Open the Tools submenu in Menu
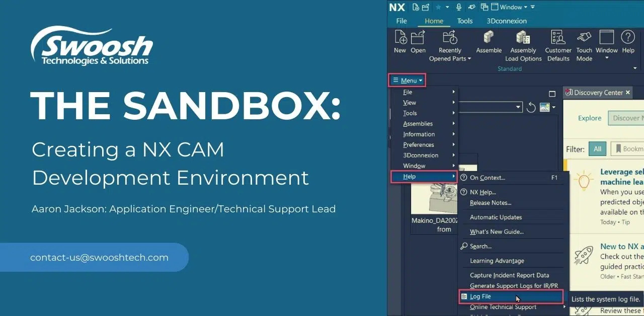This screenshot has width=644, height=316. 425,113
